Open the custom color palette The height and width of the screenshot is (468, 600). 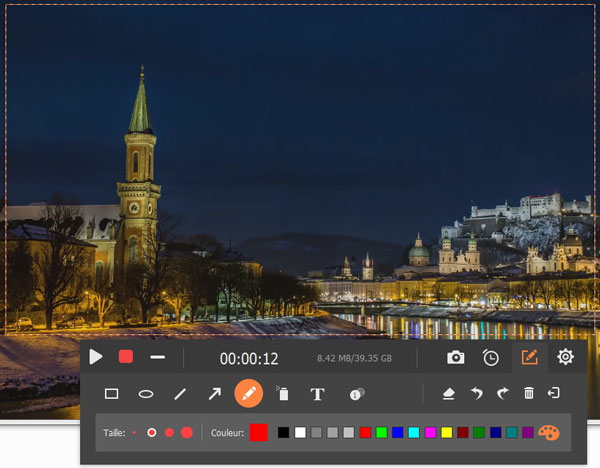click(550, 432)
